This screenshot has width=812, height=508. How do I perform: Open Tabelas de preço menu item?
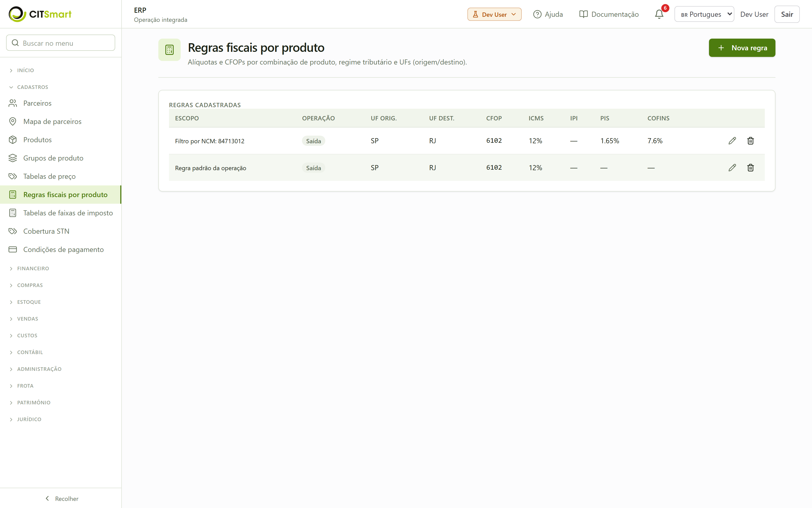61,176
